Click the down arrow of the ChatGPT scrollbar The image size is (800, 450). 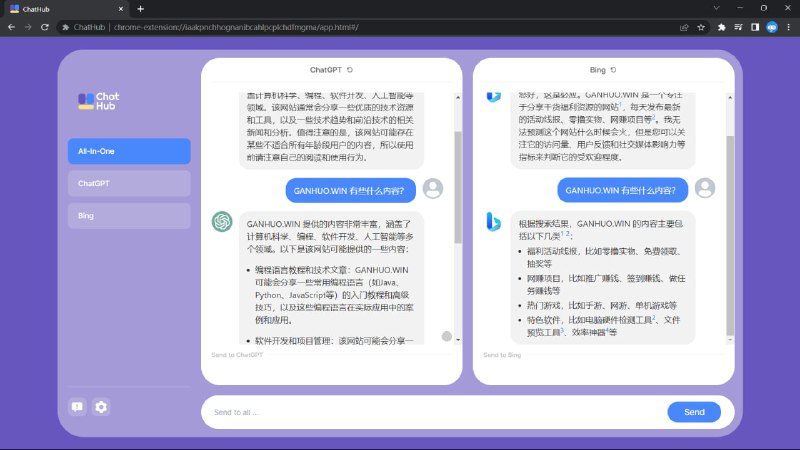(458, 340)
